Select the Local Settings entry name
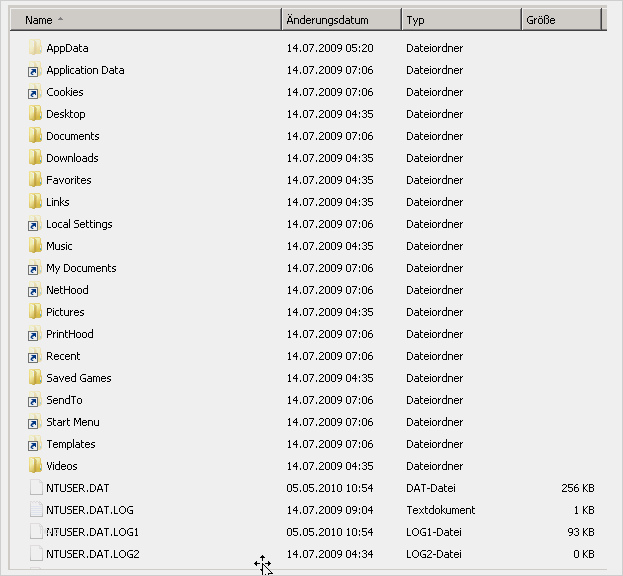The image size is (623, 576). [x=79, y=224]
